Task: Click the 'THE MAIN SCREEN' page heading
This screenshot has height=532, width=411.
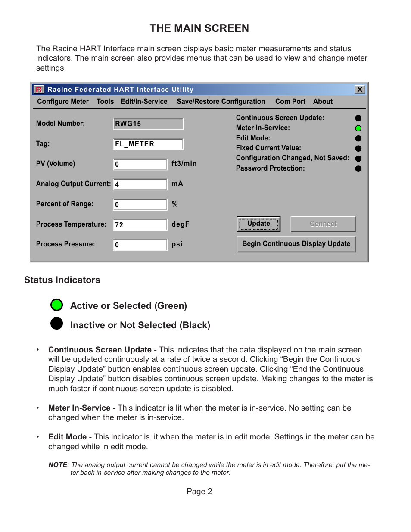Action: pyautogui.click(x=199, y=28)
